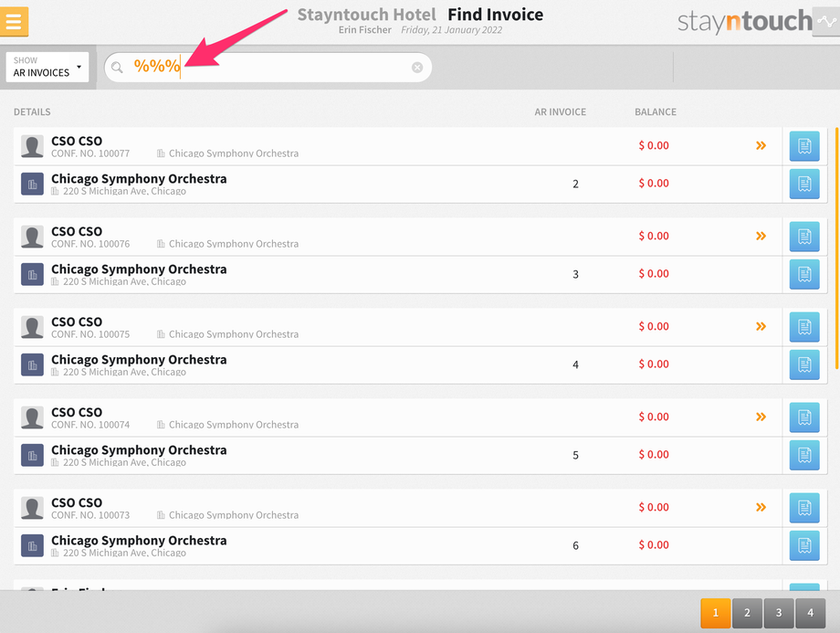
Task: Expand the double chevron for CONF. NO. 100073
Action: coord(761,507)
